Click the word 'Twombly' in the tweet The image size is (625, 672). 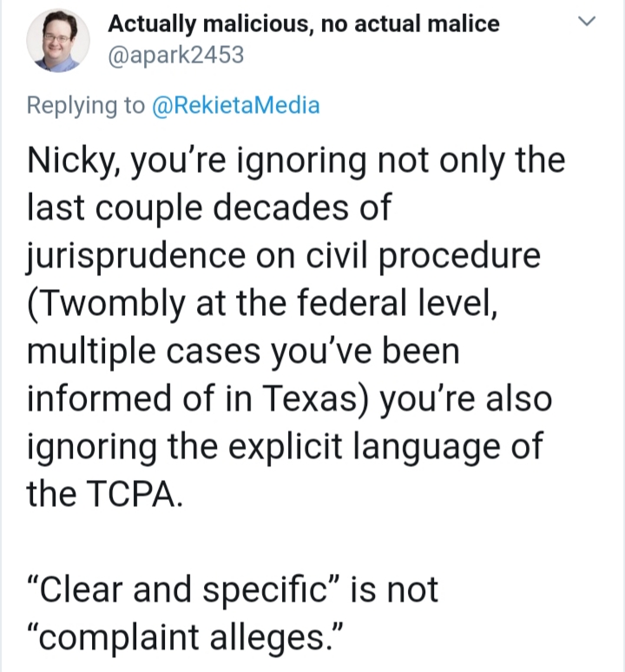(x=109, y=303)
